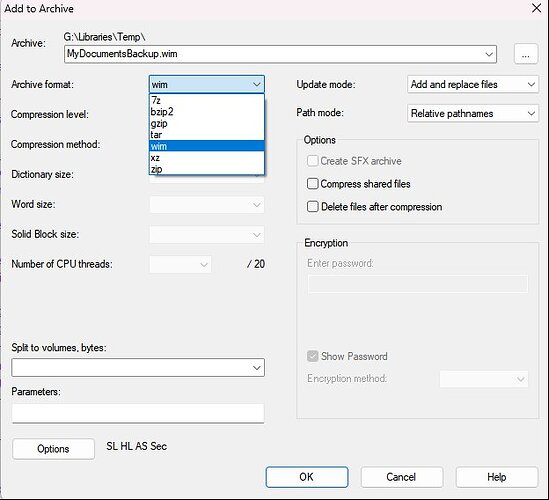Screen dimensions: 549x500
Task: Open Number of CPU threads dropdown
Action: click(180, 264)
